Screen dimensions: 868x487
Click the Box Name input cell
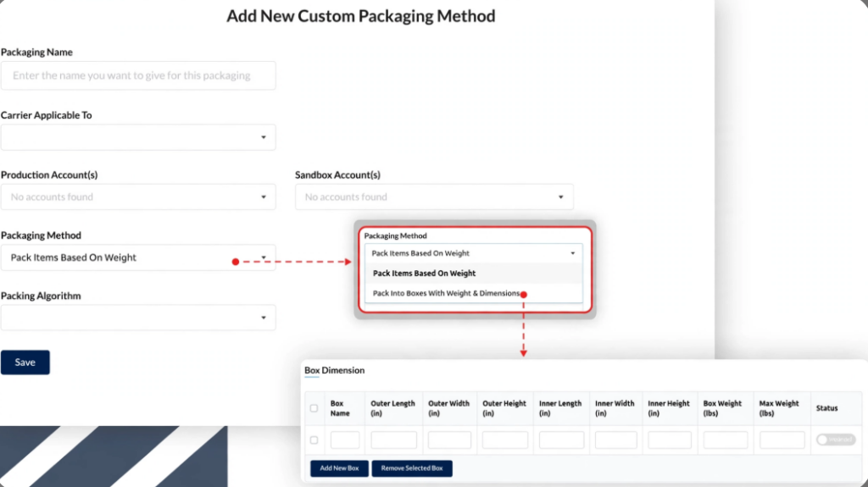[345, 440]
